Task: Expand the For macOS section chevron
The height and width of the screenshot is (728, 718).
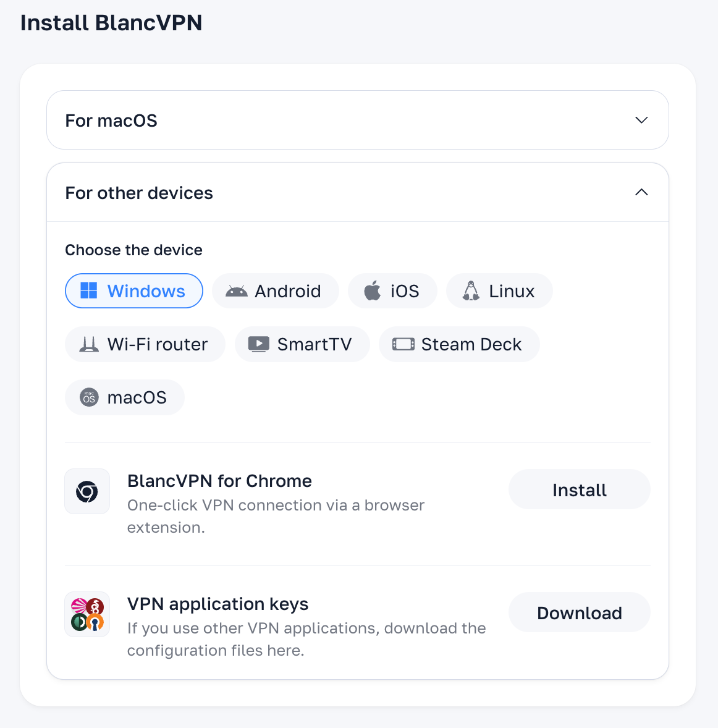Action: pyautogui.click(x=641, y=120)
